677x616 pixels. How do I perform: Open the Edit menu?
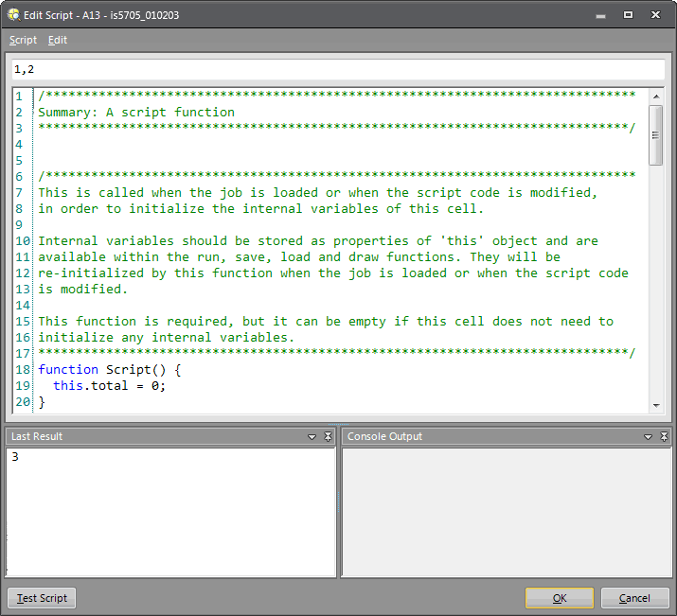tap(58, 40)
